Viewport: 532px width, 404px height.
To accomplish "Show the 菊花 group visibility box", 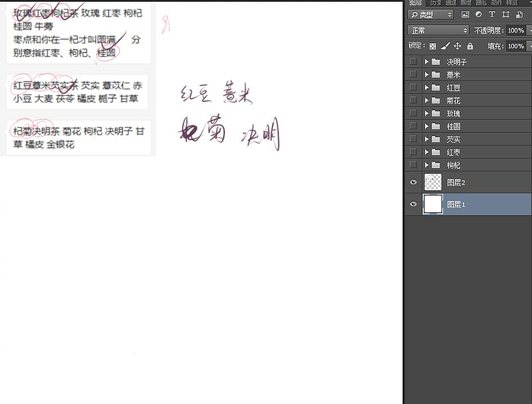I will click(x=413, y=100).
